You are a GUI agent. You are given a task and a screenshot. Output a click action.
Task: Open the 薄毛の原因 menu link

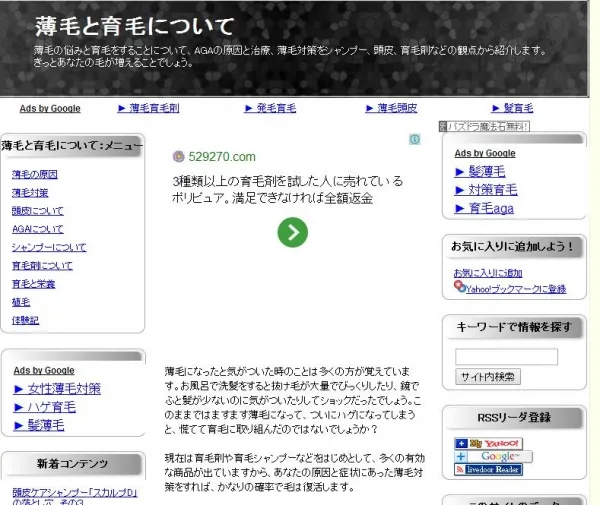[35, 174]
